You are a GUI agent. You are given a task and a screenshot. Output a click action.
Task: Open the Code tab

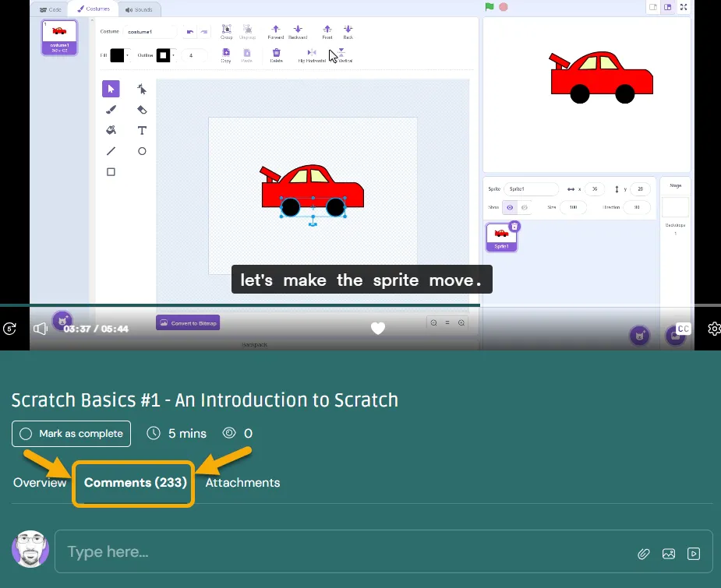pyautogui.click(x=51, y=9)
